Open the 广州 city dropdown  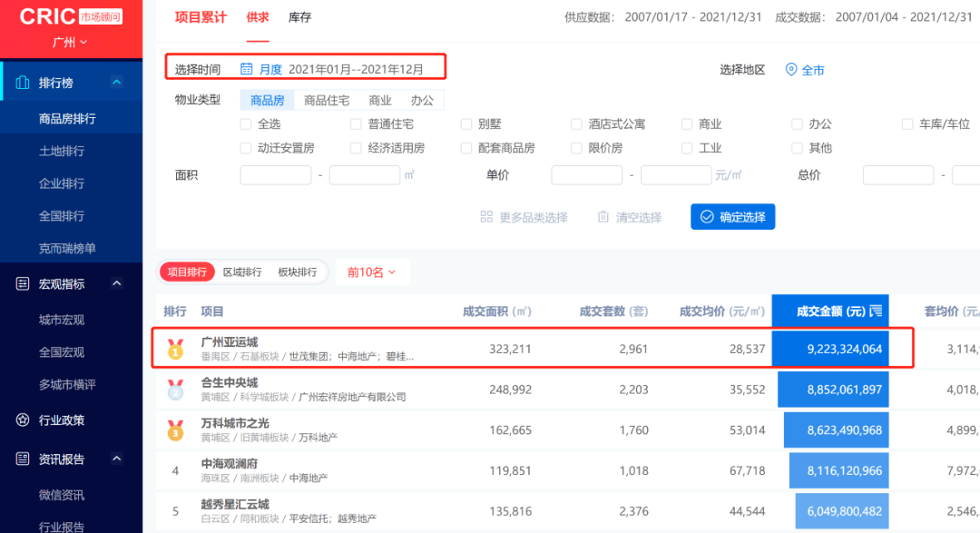tap(70, 43)
